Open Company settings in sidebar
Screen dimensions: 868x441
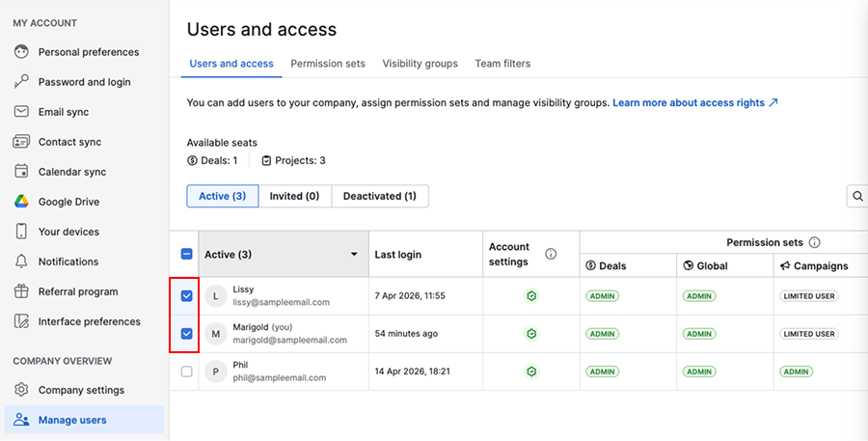(x=81, y=390)
